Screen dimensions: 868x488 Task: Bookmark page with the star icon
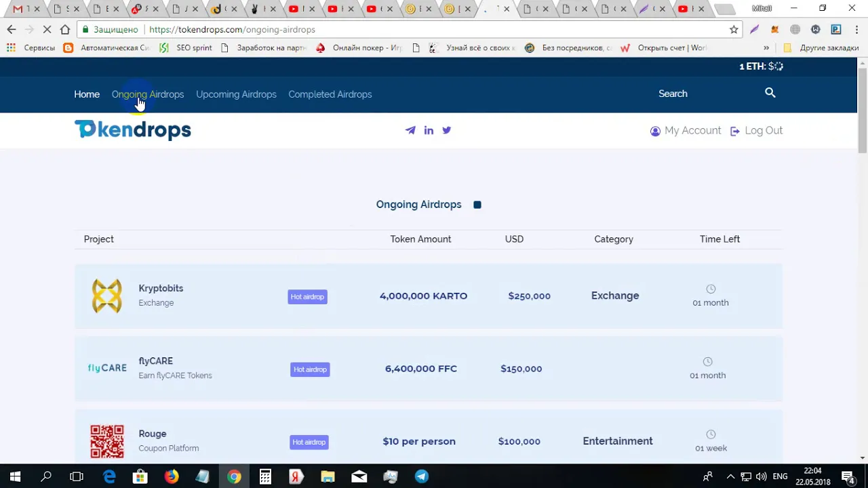tap(734, 29)
